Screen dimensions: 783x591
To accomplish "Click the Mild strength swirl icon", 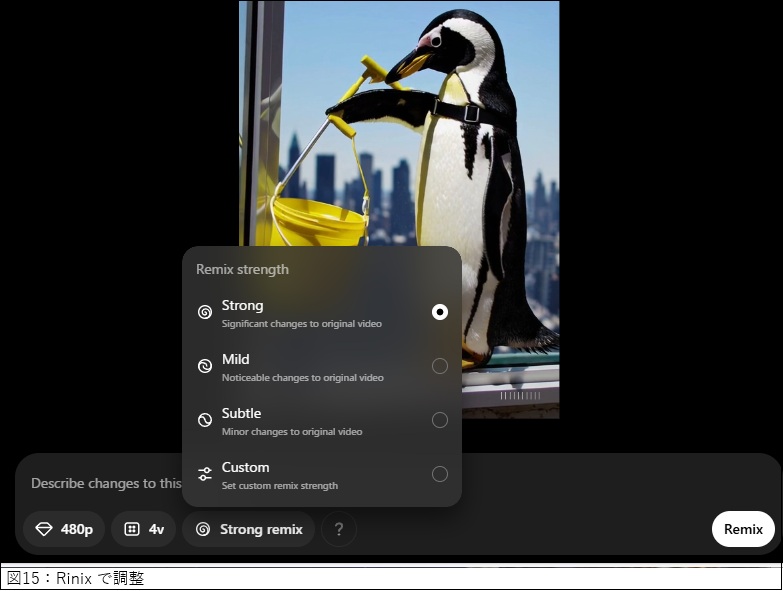I will (x=205, y=366).
